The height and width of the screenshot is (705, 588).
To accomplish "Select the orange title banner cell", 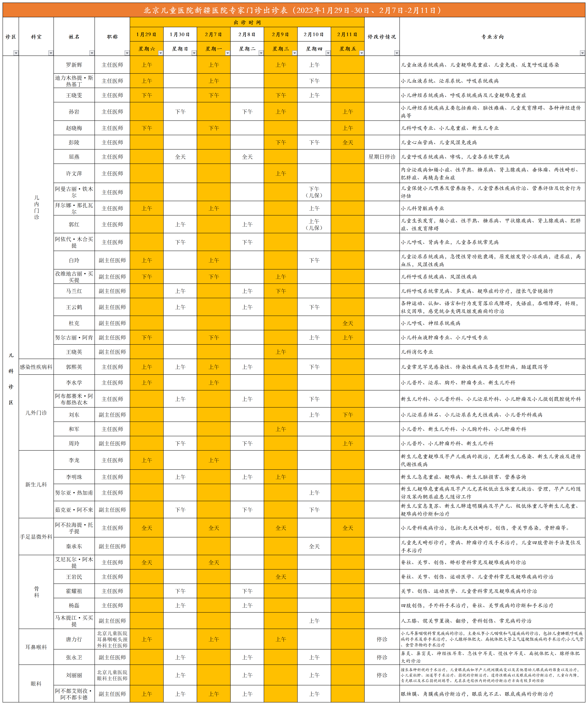I will point(294,10).
